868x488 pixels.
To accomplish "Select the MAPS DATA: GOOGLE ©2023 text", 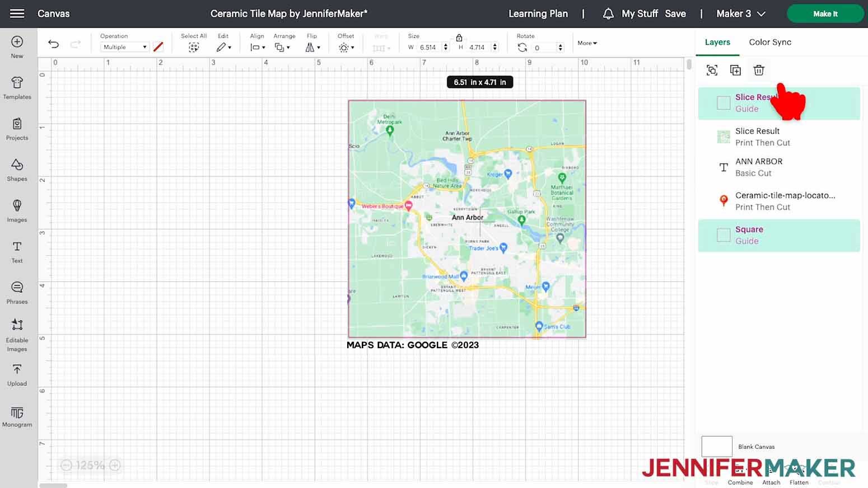I will (x=413, y=345).
